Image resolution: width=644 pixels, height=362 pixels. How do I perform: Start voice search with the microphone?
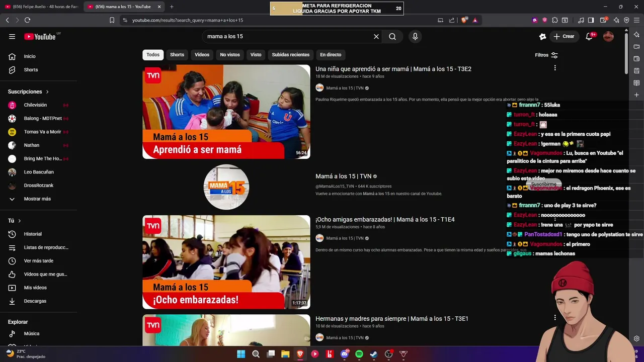pos(415,36)
